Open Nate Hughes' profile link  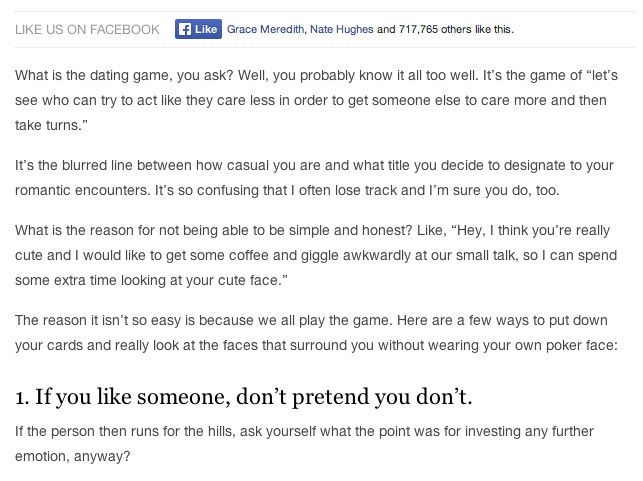pyautogui.click(x=338, y=30)
